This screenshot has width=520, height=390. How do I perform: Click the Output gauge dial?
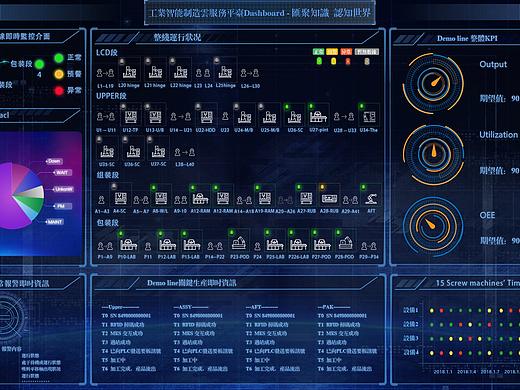tap(433, 83)
